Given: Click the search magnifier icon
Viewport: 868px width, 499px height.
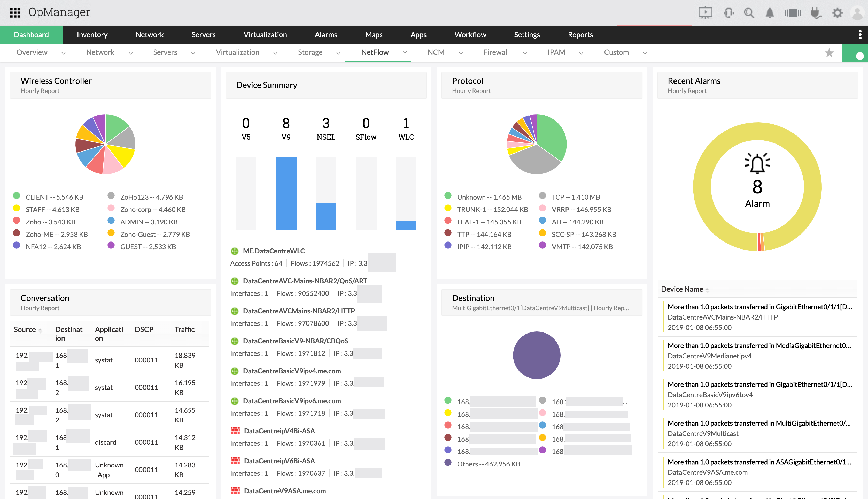Looking at the screenshot, I should [x=749, y=13].
